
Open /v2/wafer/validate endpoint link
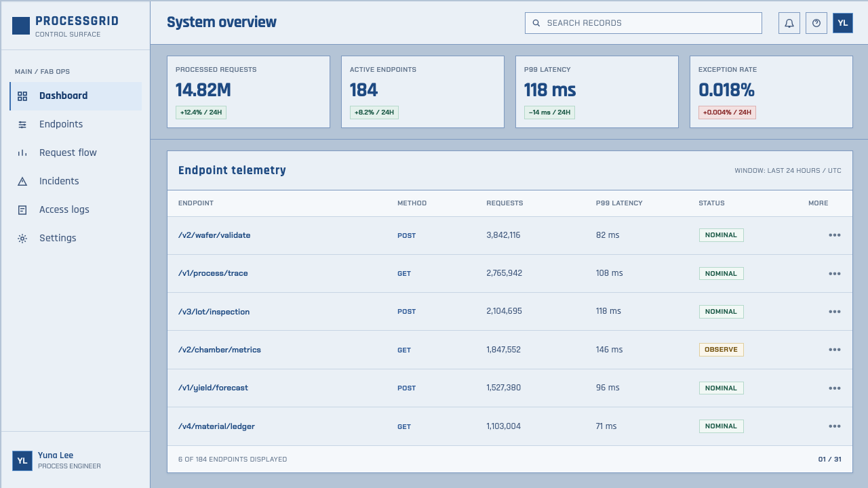coord(214,235)
